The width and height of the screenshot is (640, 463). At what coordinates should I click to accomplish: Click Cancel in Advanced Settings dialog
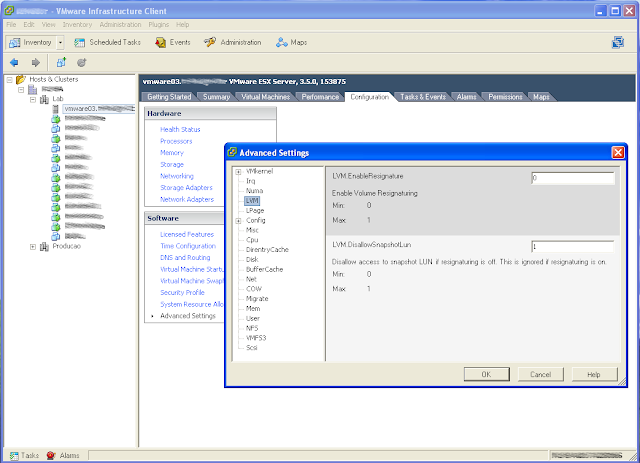pos(540,374)
